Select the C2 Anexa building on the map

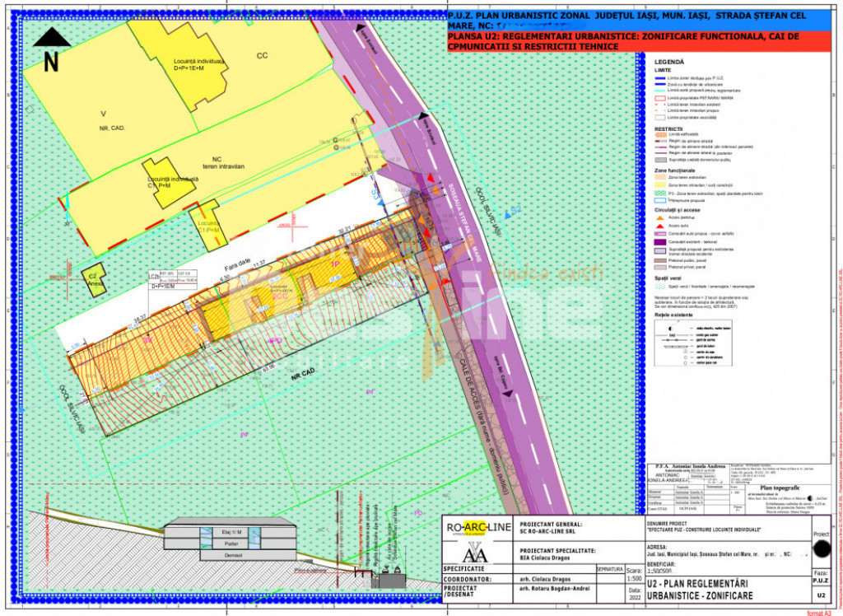(93, 278)
